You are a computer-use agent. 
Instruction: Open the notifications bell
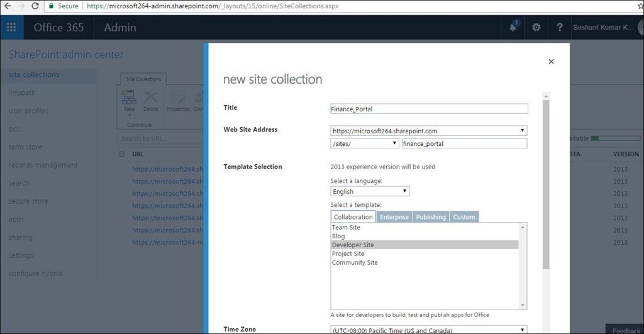pos(513,27)
